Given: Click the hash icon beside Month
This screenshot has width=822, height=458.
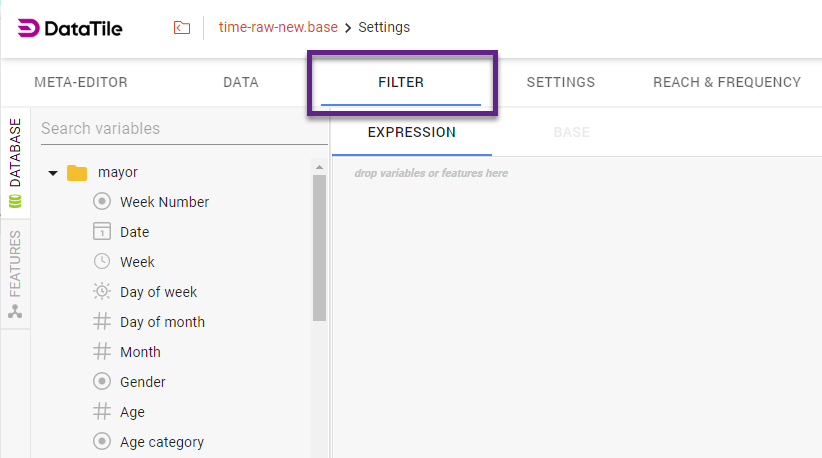Looking at the screenshot, I should 101,352.
